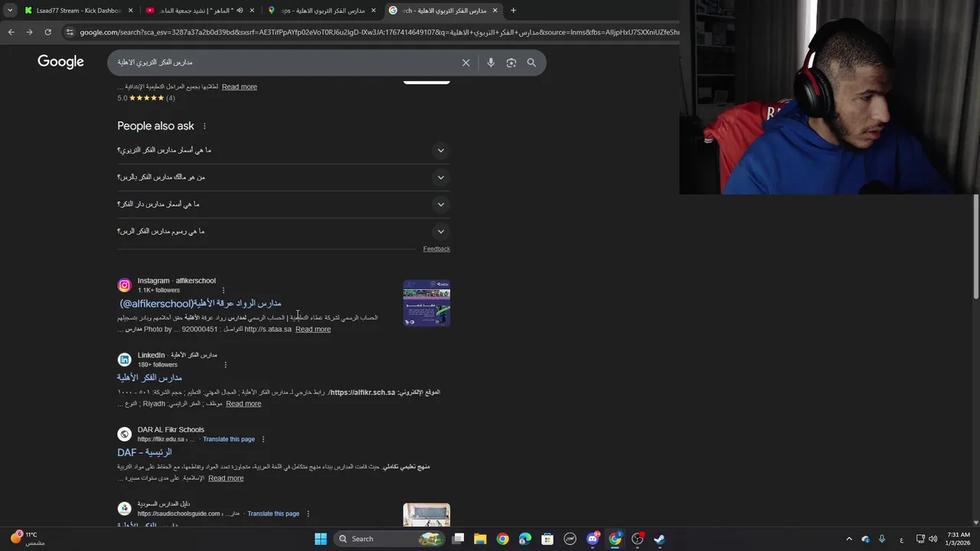Open OBS Studio from taskbar
980x551 pixels.
point(638,539)
